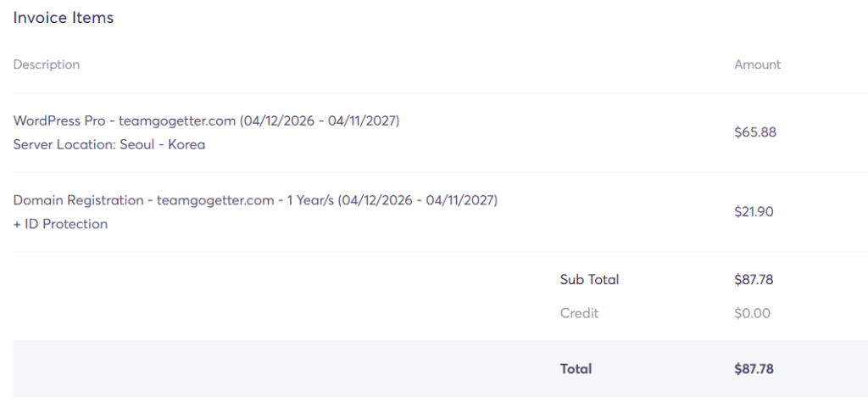Click the 1 Year/s text in domain line
The width and height of the screenshot is (868, 403).
[310, 200]
